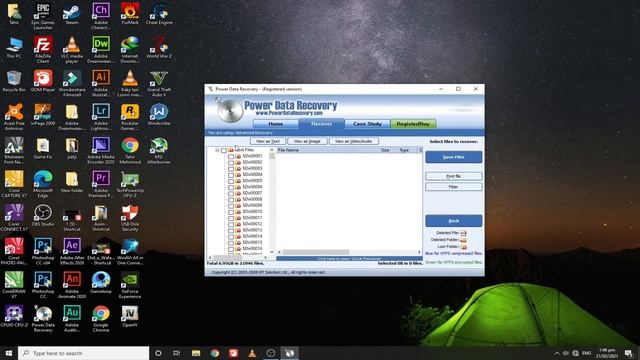Open the Recover tab
The image size is (640, 360).
coord(321,124)
